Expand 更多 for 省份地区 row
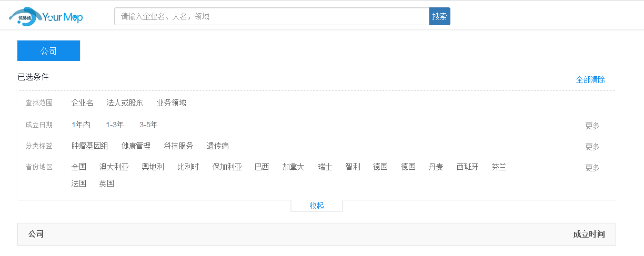This screenshot has width=644, height=256. (x=592, y=168)
